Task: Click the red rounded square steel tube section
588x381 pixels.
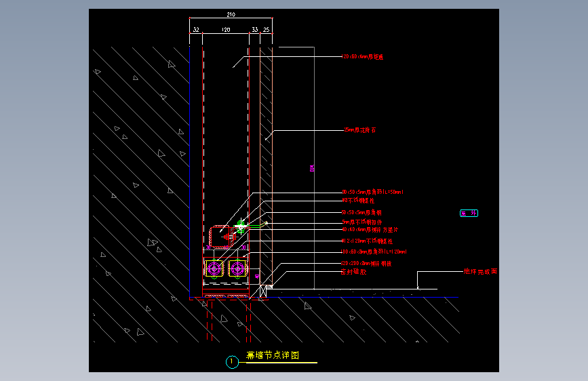Action: point(220,237)
